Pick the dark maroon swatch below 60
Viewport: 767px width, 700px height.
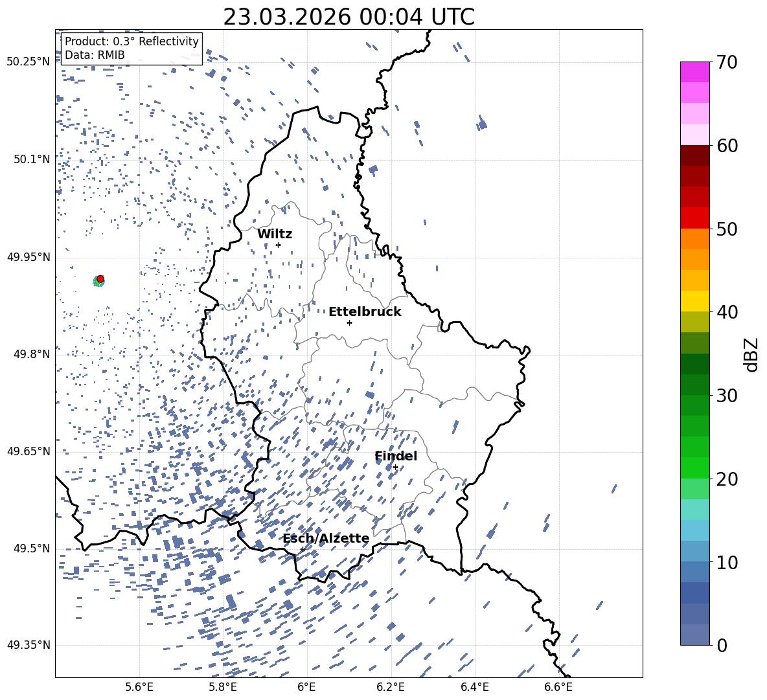(695, 155)
